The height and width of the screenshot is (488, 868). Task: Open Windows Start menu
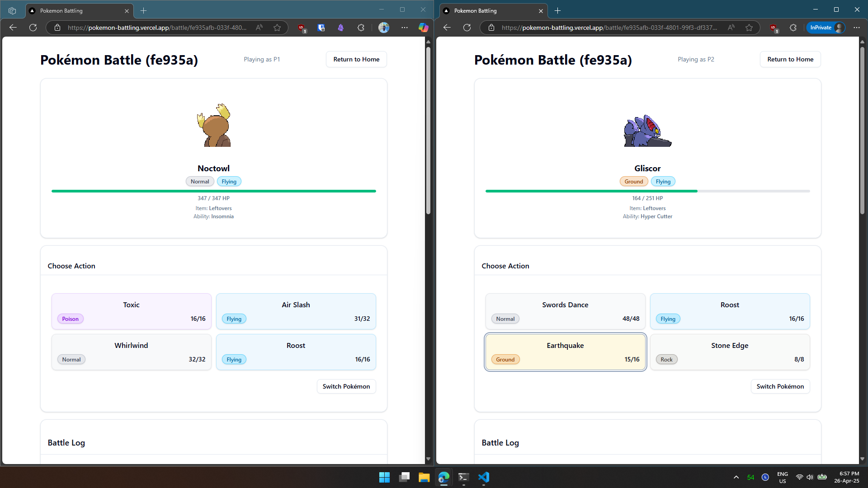tap(384, 477)
